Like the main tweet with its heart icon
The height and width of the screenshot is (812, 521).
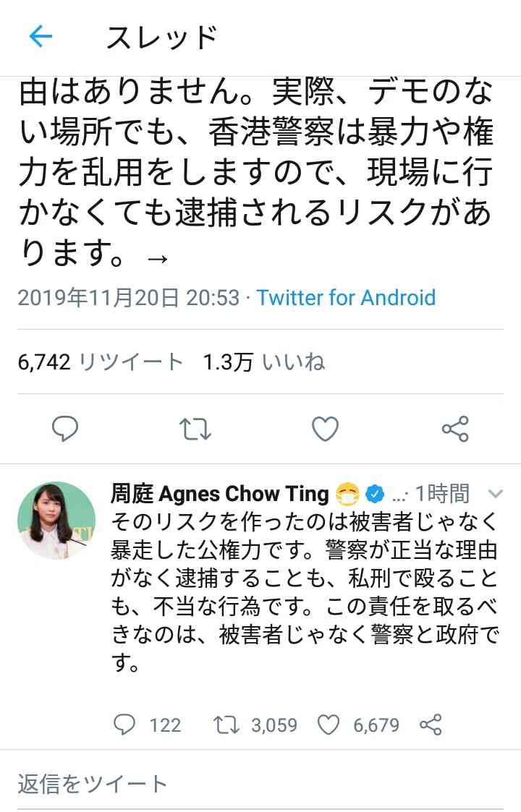pyautogui.click(x=325, y=429)
